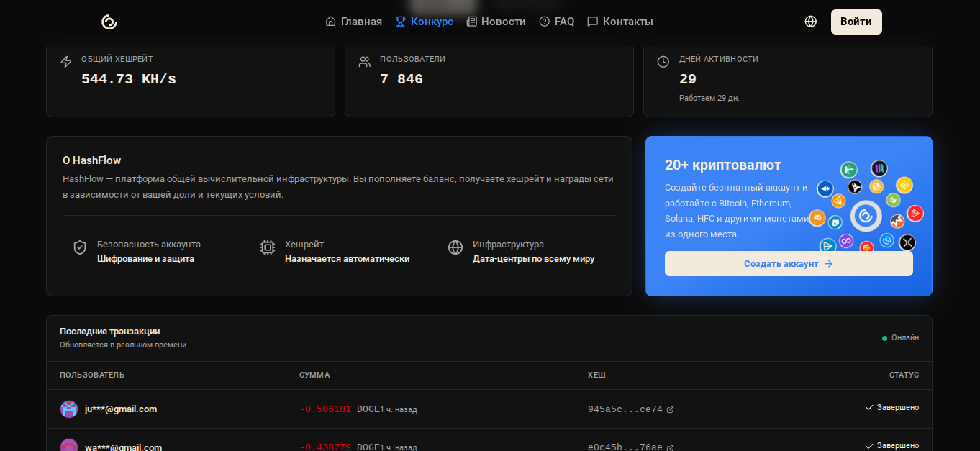Open the globe language selector
Image resolution: width=980 pixels, height=451 pixels.
(x=811, y=22)
